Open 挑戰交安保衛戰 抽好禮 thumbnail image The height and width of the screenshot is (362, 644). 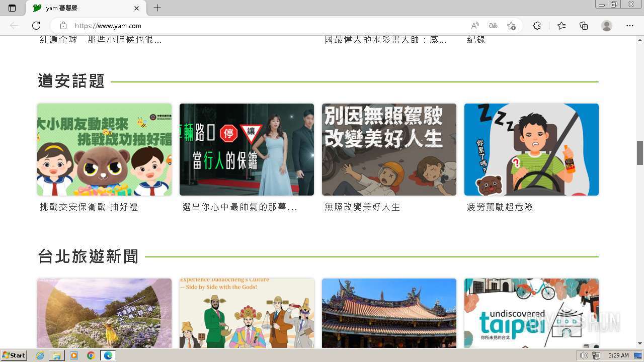(104, 149)
